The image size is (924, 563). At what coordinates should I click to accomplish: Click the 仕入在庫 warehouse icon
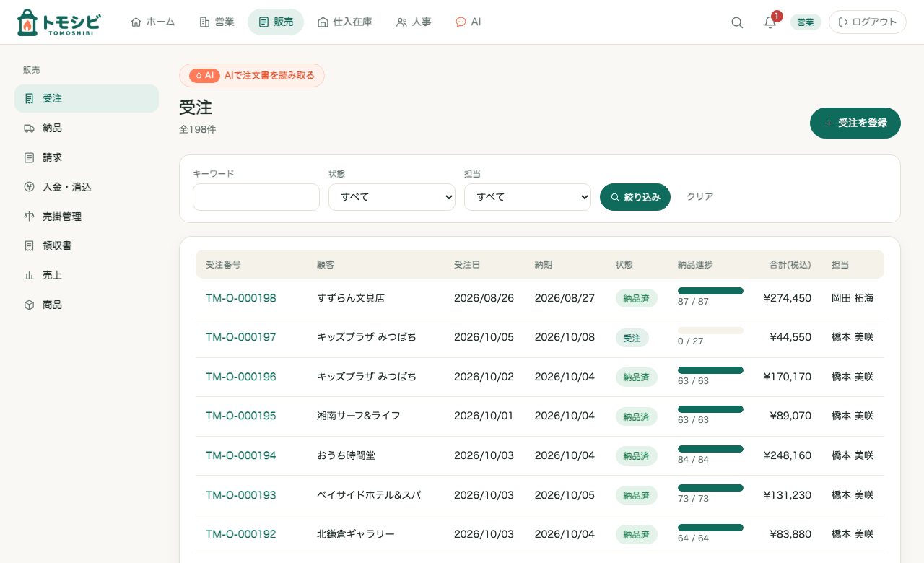click(x=323, y=22)
